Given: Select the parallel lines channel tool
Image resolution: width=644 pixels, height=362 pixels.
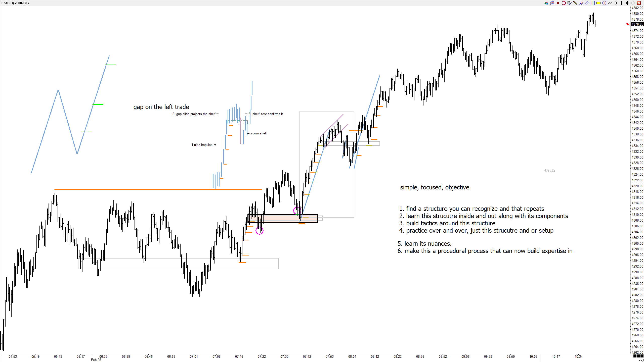Looking at the screenshot, I should coord(587,3).
